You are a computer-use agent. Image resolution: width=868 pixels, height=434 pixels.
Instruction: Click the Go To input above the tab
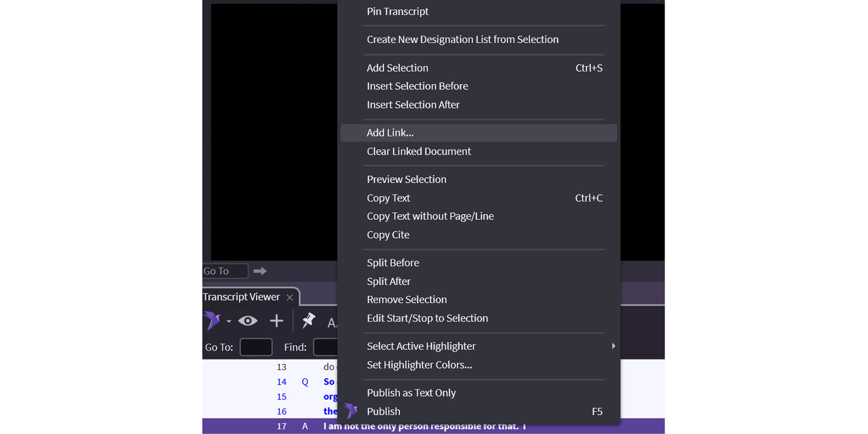[224, 271]
